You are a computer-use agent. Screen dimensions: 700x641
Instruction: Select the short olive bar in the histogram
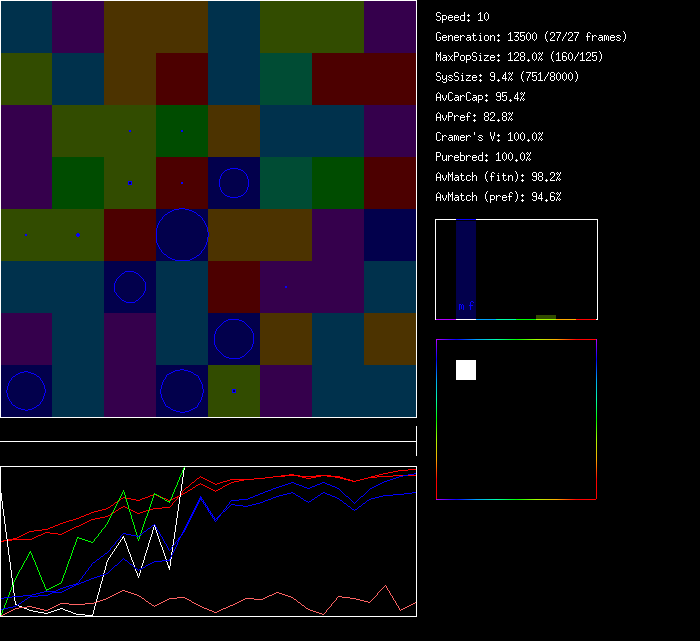tap(545, 317)
